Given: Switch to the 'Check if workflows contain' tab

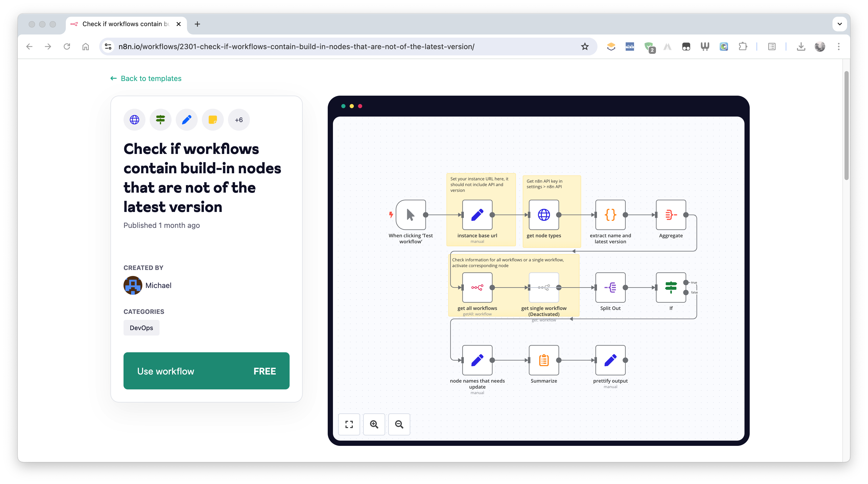Looking at the screenshot, I should (x=126, y=24).
